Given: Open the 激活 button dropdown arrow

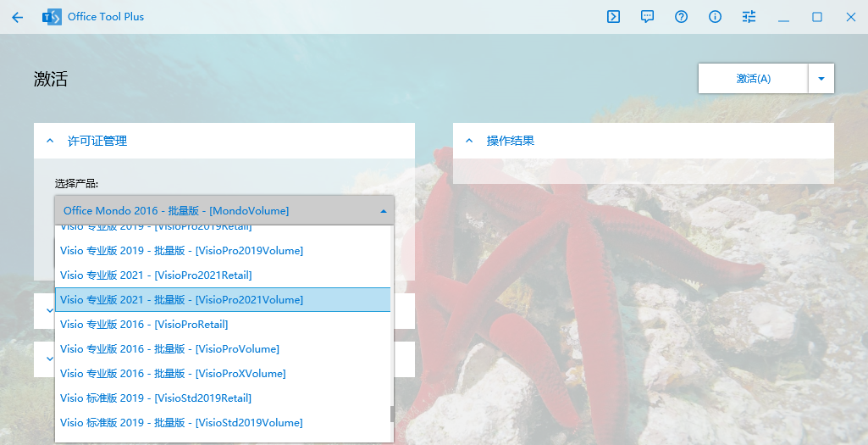Looking at the screenshot, I should 821,79.
